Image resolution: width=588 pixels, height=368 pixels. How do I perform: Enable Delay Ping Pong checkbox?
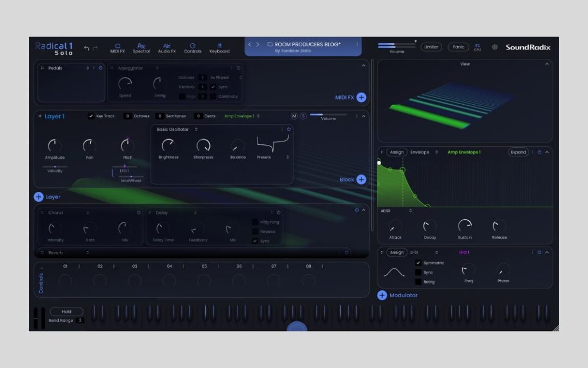[255, 222]
